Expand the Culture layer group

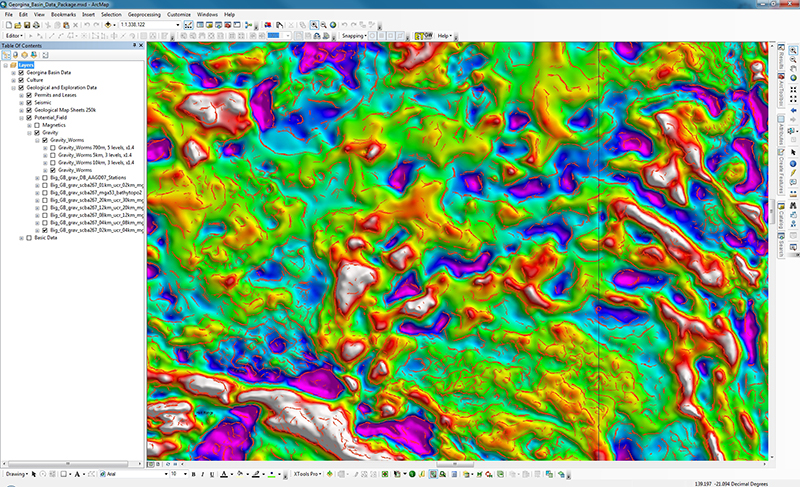click(13, 80)
